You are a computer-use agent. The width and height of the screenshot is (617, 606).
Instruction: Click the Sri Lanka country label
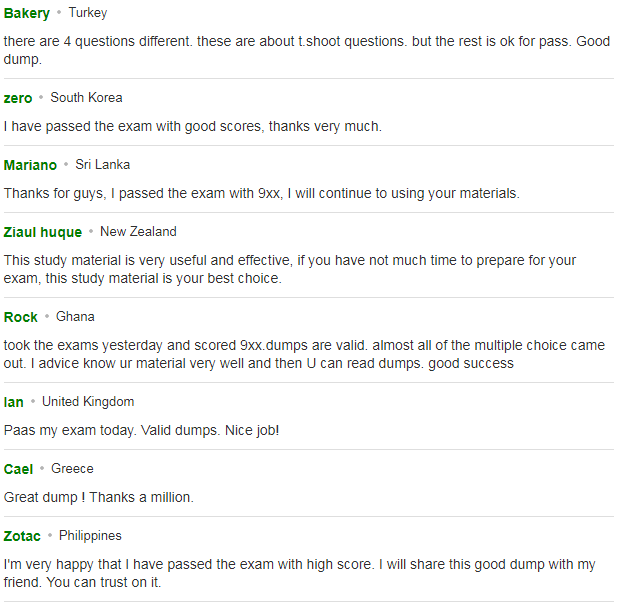(102, 164)
